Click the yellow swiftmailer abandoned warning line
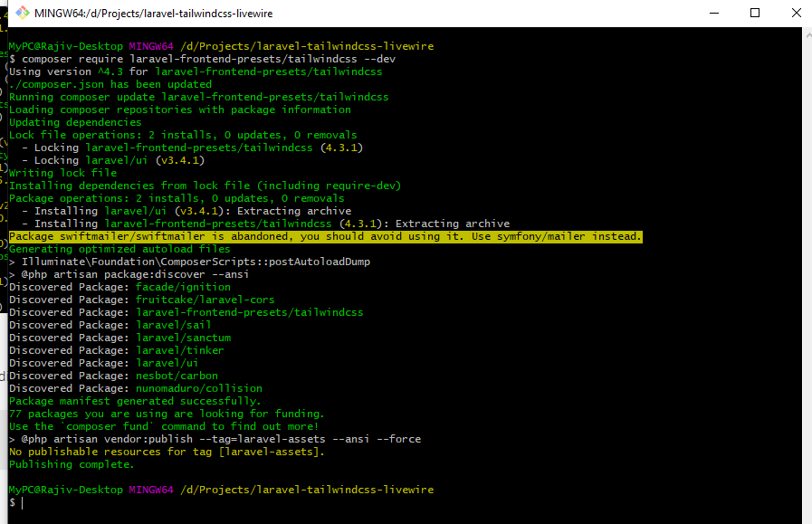 [x=326, y=236]
